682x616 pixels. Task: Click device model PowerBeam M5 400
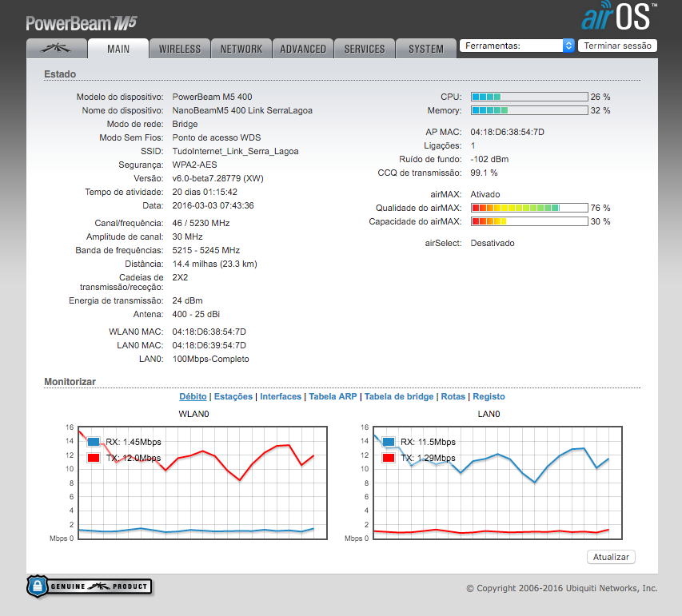212,97
